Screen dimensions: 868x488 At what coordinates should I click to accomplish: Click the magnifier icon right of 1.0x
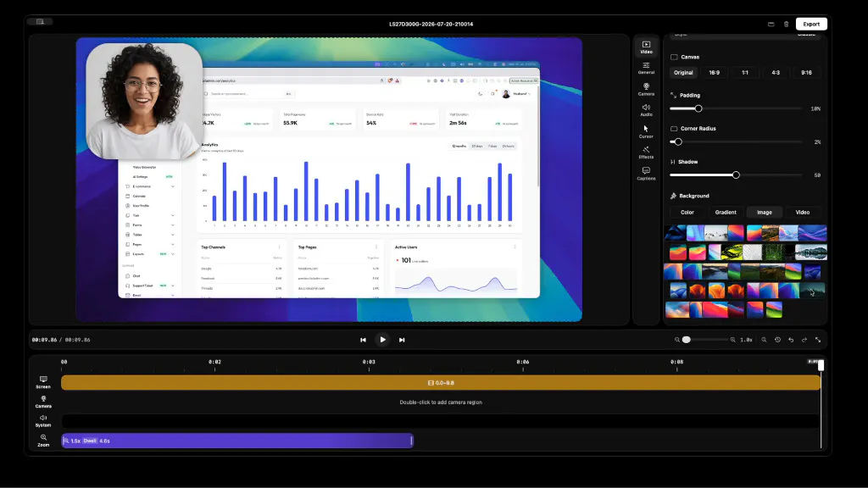[x=764, y=340]
